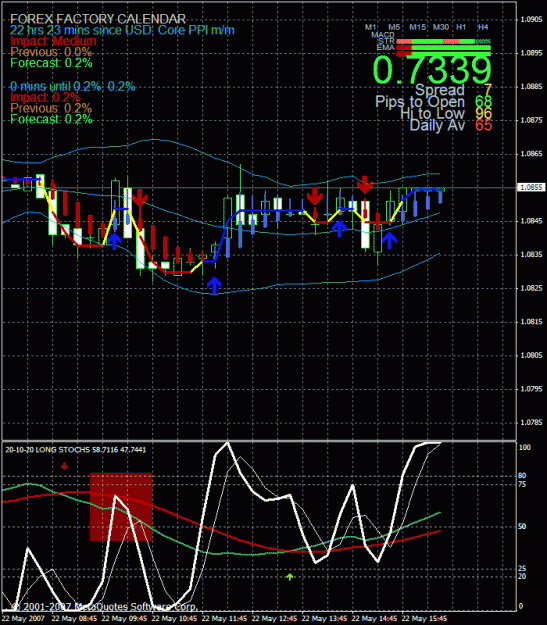Image resolution: width=547 pixels, height=625 pixels.
Task: Select the leftmost blue up arrow on the chart
Action: [x=114, y=241]
